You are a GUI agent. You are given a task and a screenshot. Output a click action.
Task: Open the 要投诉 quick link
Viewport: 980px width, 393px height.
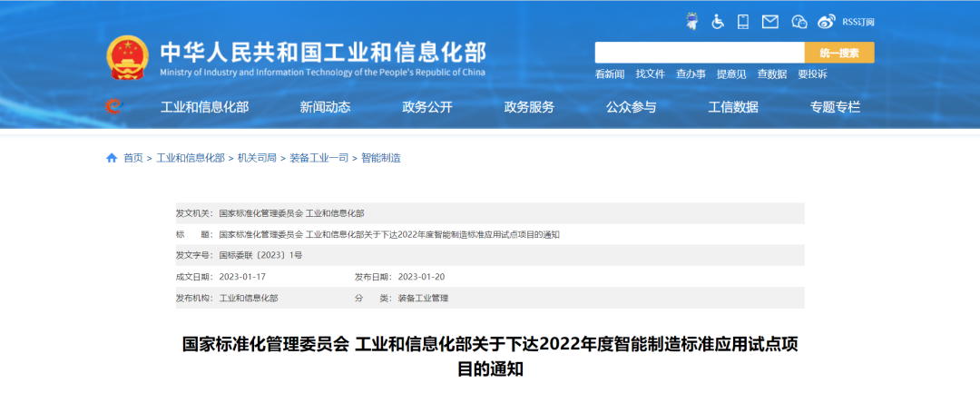tap(812, 74)
